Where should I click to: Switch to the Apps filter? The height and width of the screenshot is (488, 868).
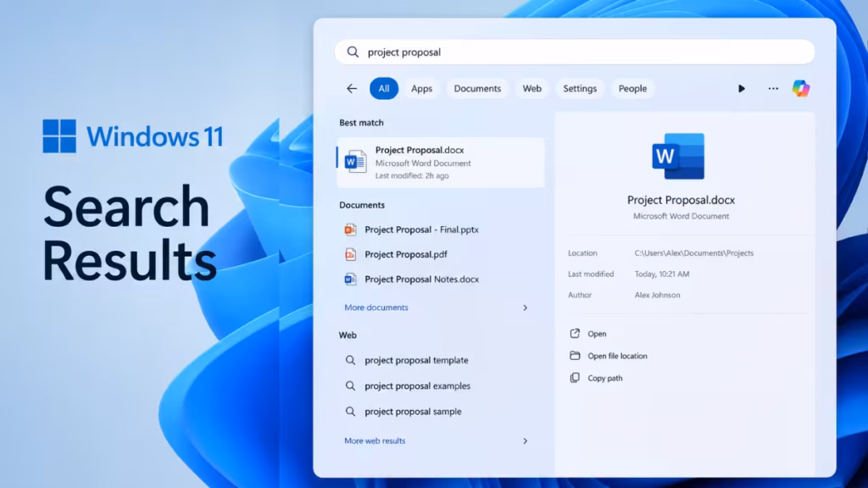pyautogui.click(x=421, y=88)
